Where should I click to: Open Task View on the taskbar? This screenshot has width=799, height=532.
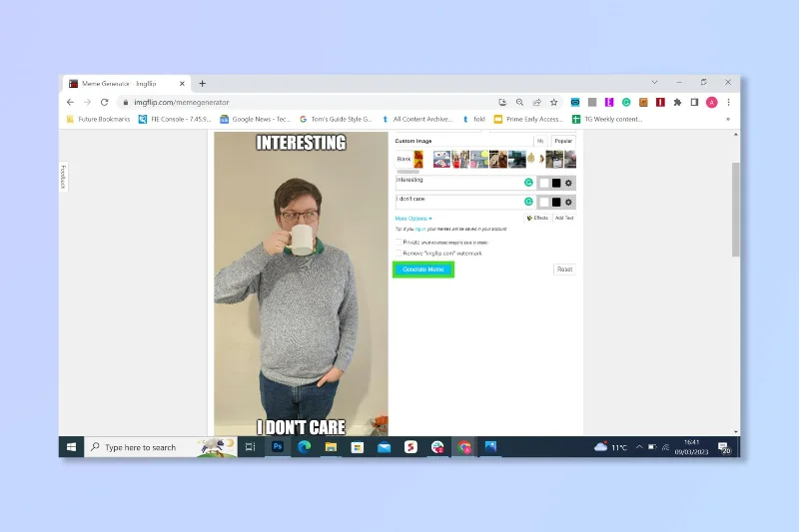[251, 447]
